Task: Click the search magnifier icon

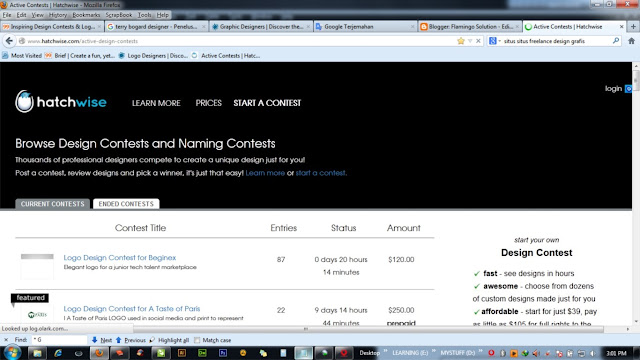Action: (616, 40)
